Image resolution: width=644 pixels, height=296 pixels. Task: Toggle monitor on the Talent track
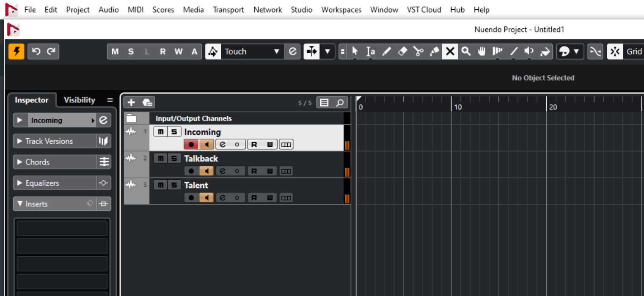(x=206, y=197)
